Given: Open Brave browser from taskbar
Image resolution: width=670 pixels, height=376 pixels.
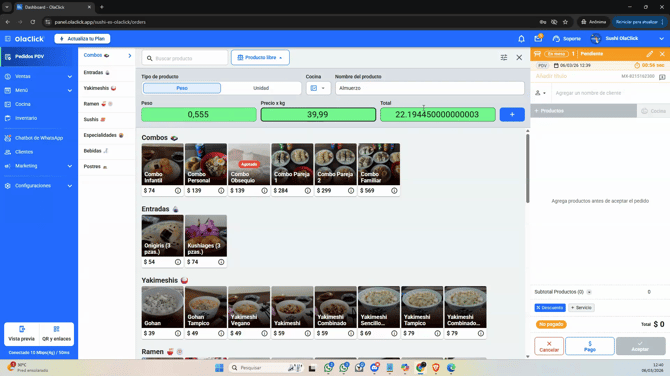Looking at the screenshot, I should [436, 368].
